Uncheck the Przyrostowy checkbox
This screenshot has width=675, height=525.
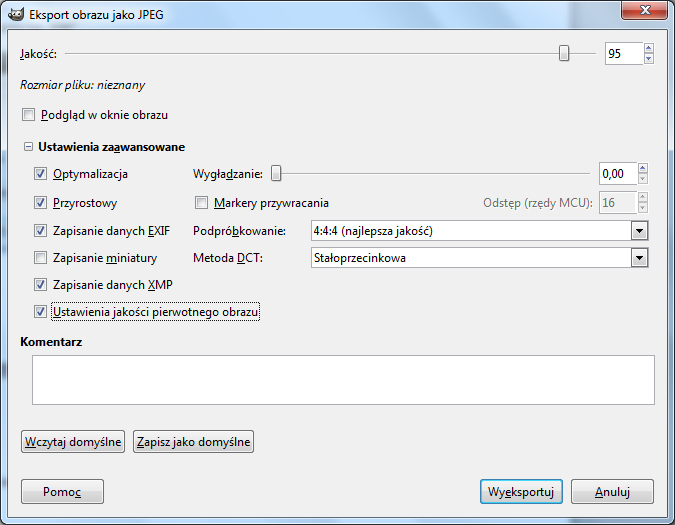[x=40, y=203]
